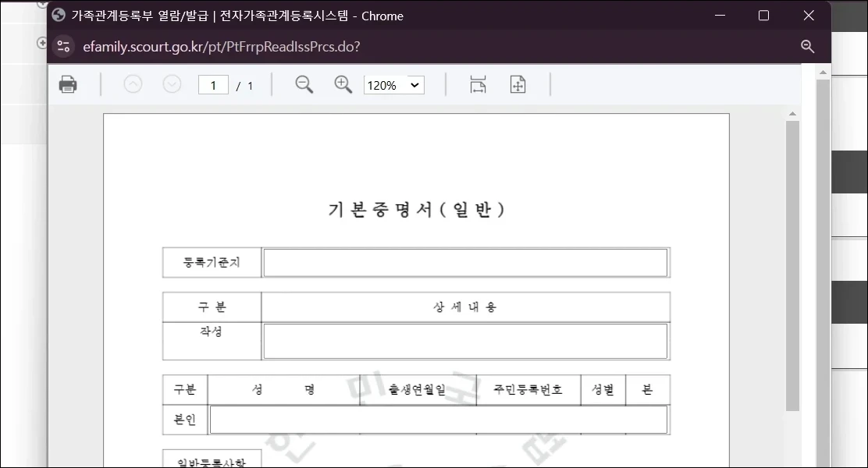Zoom out on the PDF
Image resolution: width=868 pixels, height=468 pixels.
pos(304,84)
